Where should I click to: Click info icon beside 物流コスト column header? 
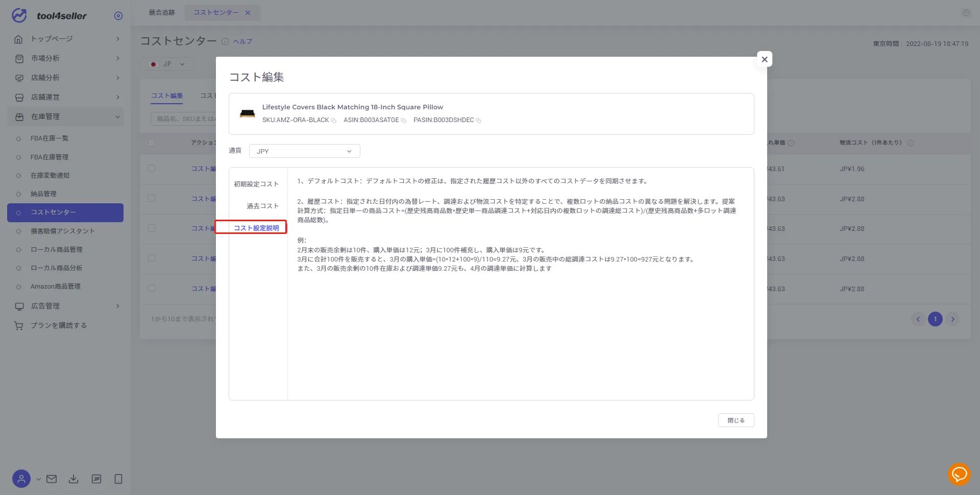(x=911, y=143)
